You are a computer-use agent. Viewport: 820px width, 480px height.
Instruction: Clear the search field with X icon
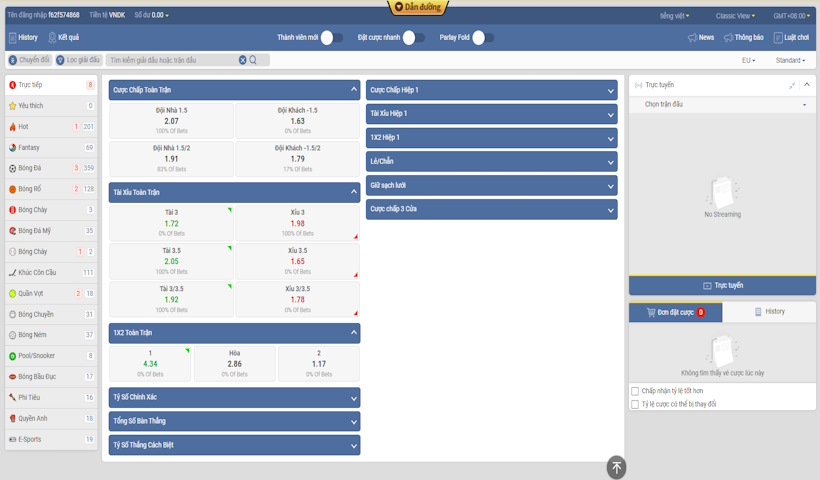pyautogui.click(x=243, y=60)
